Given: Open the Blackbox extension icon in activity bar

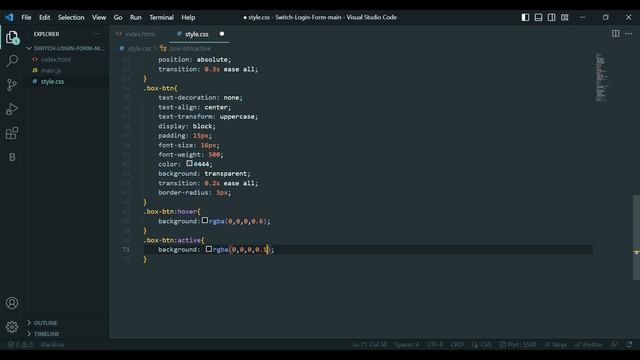Looking at the screenshot, I should tap(12, 157).
